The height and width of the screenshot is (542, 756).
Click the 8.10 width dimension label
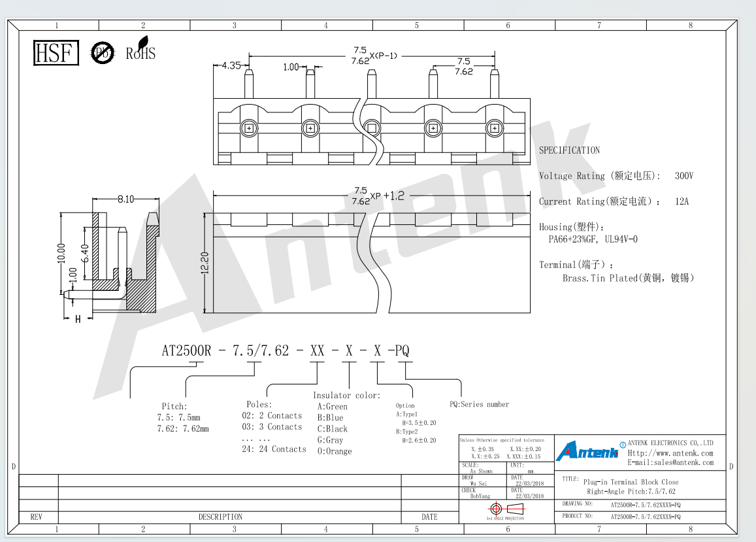tap(126, 199)
